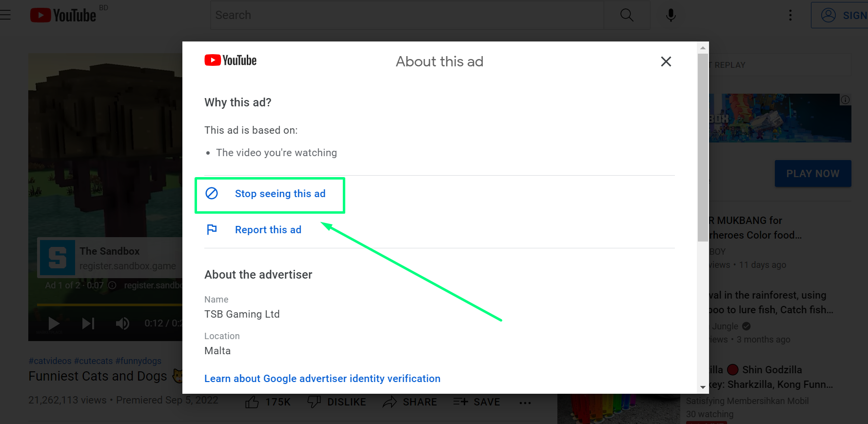This screenshot has width=868, height=424.
Task: Open the hamburger guide menu
Action: [x=5, y=15]
